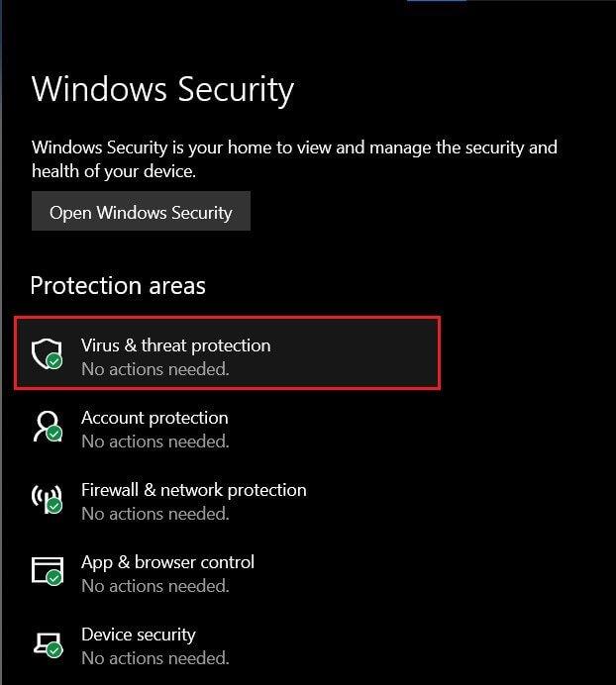Click "No actions needed" under Firewall & network protection
Viewport: 616px width, 685px height.
coord(154,514)
